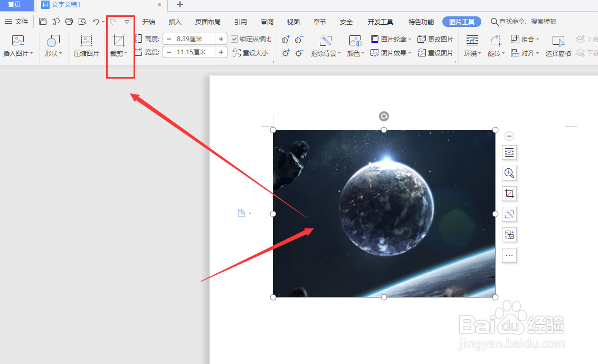Viewport: 598px width, 364px height.
Task: Switch to the 图片工具 ribbon tab
Action: click(x=462, y=22)
